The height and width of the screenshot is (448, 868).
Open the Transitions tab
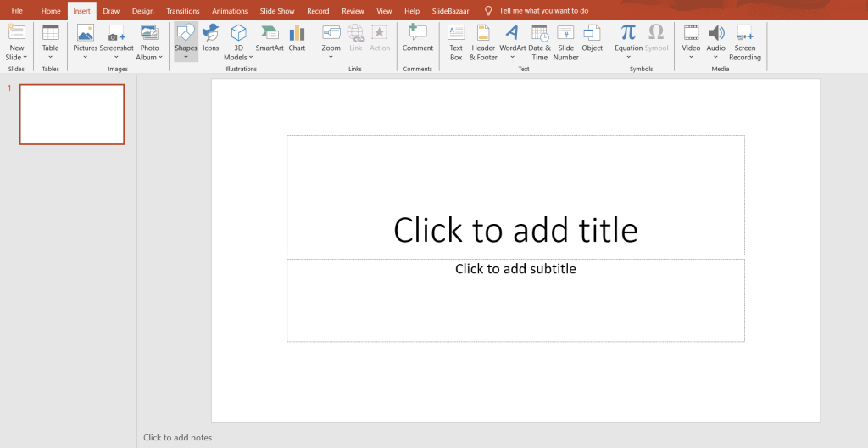pos(183,11)
